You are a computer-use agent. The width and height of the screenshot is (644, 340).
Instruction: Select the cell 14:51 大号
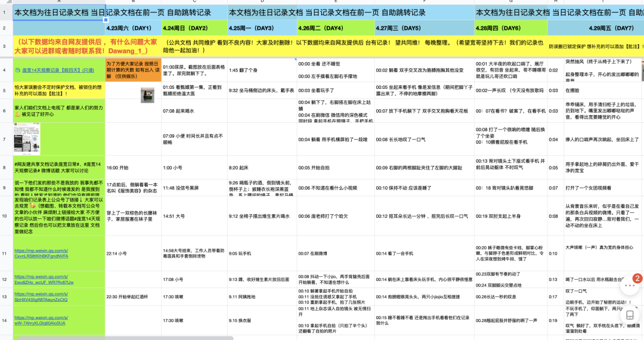[x=194, y=215]
